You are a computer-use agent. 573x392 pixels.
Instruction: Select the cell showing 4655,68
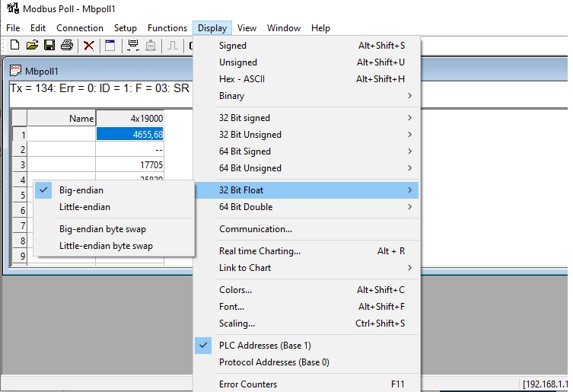[129, 134]
